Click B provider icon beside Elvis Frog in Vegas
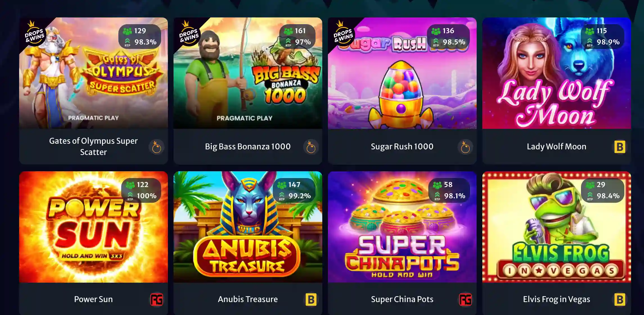Viewport: 644px width, 315px height. tap(620, 300)
